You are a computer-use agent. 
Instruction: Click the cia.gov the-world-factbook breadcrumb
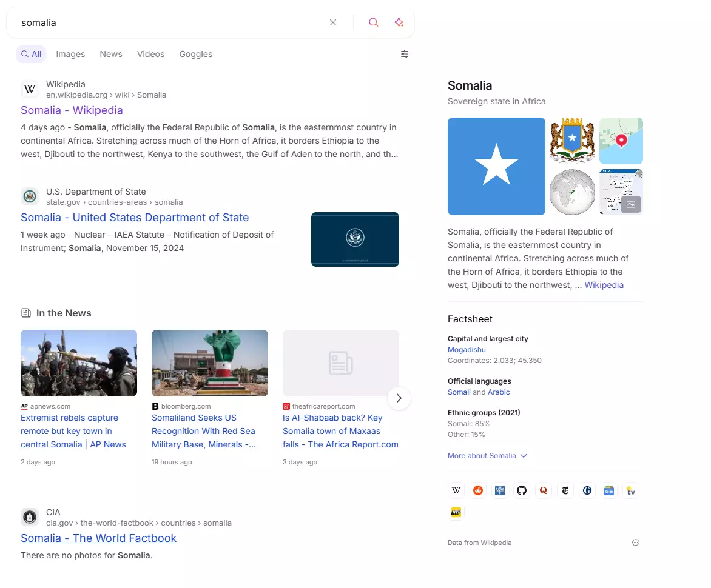139,523
